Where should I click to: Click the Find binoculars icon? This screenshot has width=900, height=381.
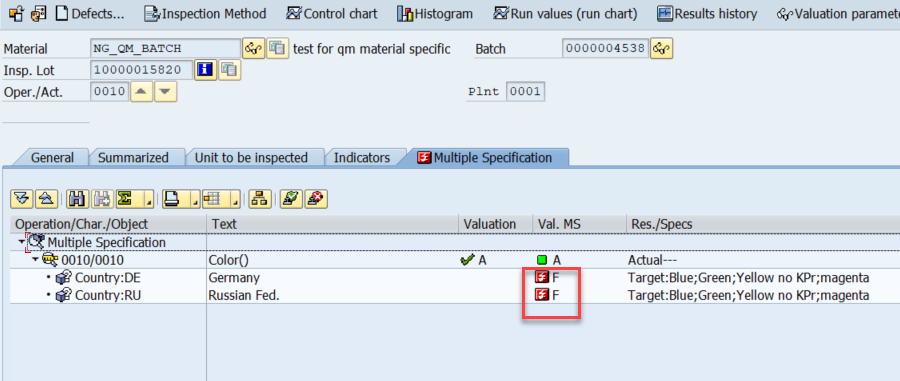click(76, 199)
